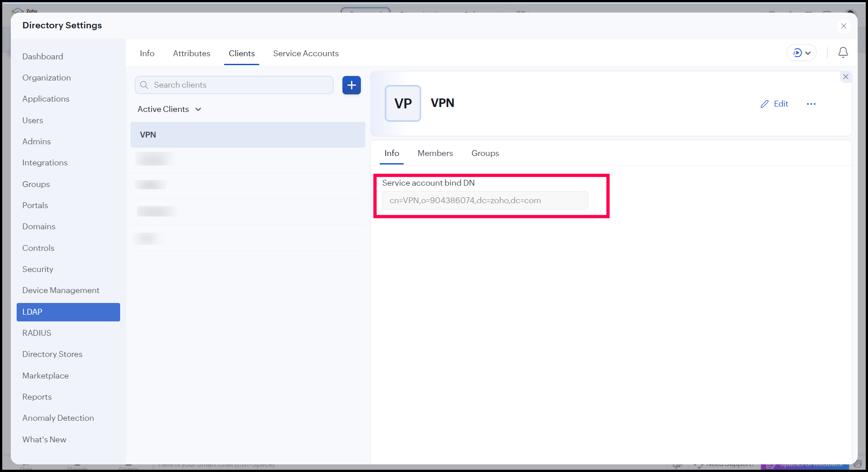The width and height of the screenshot is (868, 472).
Task: Open Organization settings
Action: (x=47, y=78)
